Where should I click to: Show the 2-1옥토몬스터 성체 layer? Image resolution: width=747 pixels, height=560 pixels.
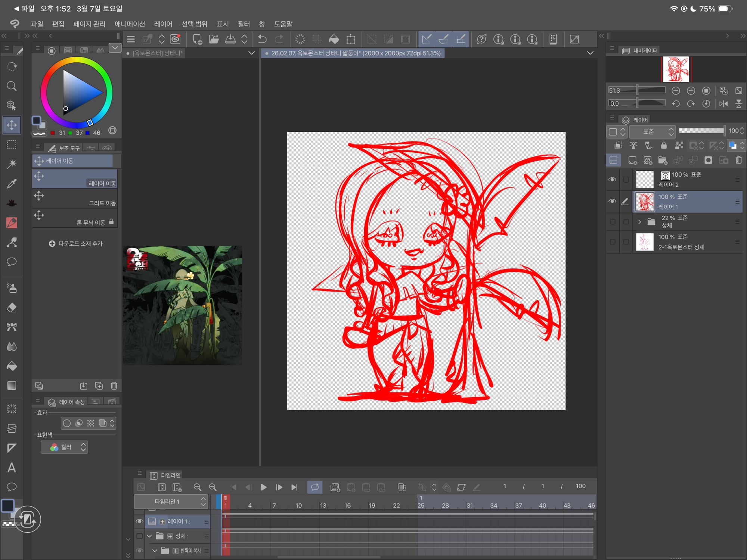(612, 242)
